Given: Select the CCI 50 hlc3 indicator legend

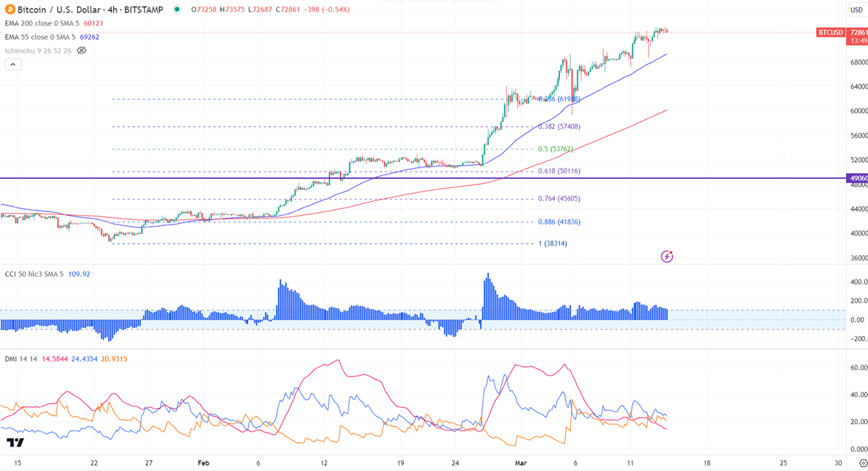Looking at the screenshot, I should coord(34,274).
